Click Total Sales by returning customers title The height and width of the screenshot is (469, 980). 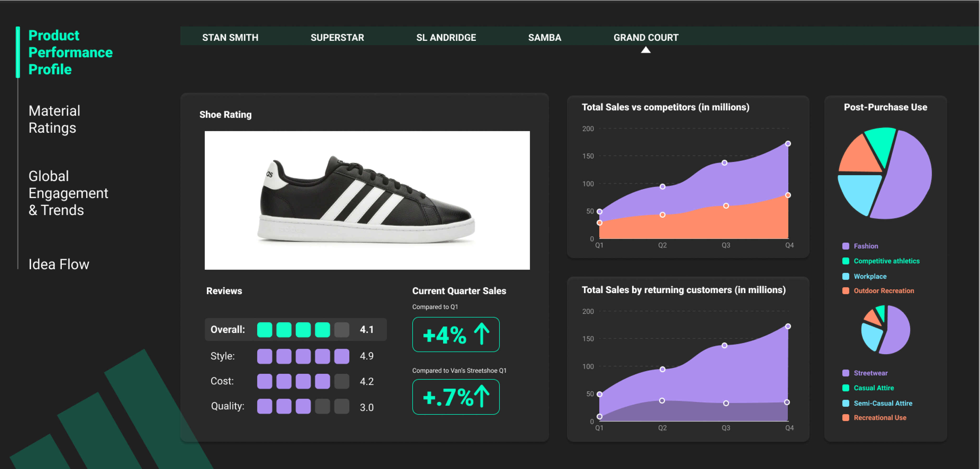pos(684,290)
